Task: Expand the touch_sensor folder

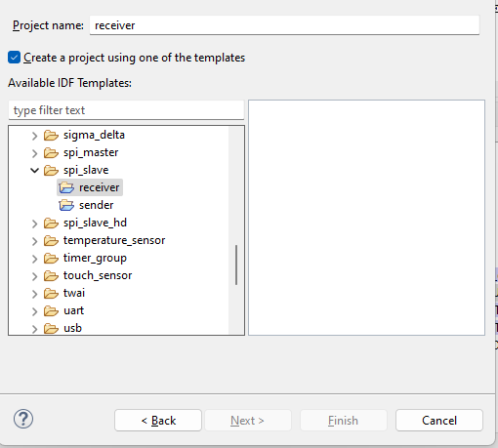Action: 34,276
